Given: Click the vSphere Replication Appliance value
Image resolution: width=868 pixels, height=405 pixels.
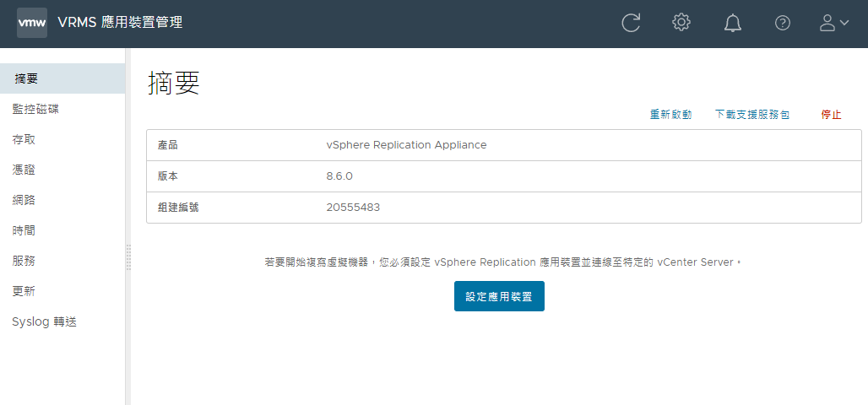Looking at the screenshot, I should click(x=406, y=145).
